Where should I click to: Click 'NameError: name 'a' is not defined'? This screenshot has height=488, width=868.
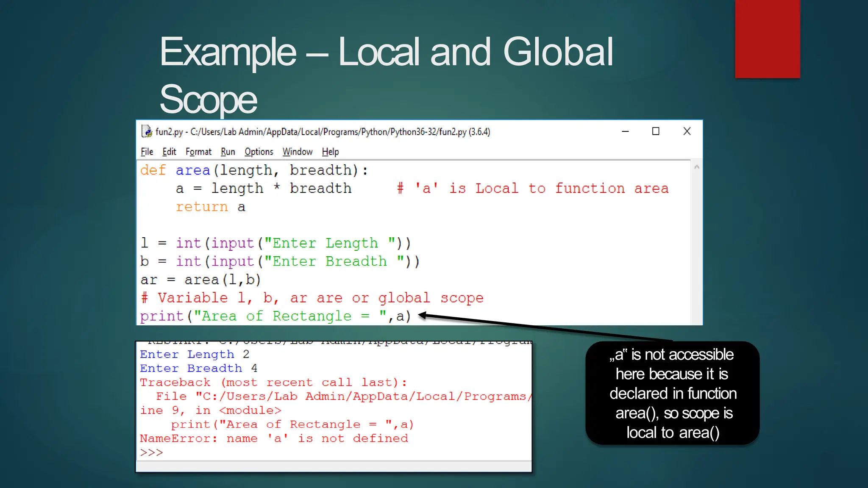pos(274,438)
